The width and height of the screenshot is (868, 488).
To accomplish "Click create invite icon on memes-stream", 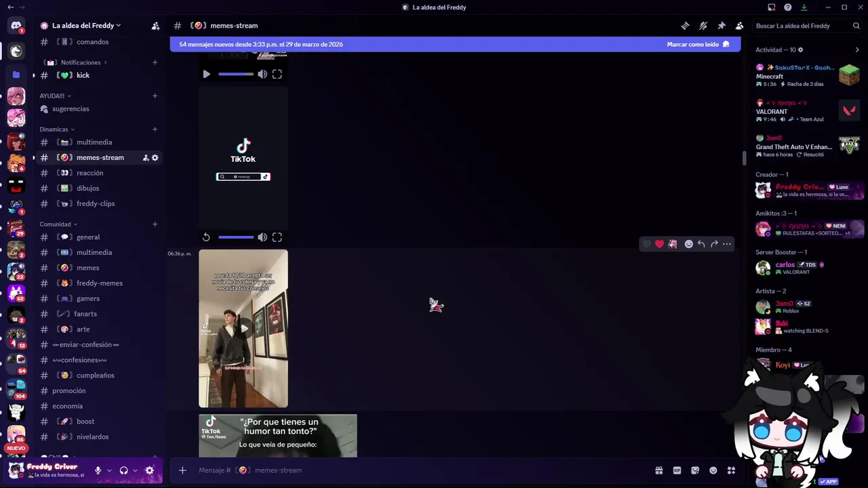I will pos(145,158).
